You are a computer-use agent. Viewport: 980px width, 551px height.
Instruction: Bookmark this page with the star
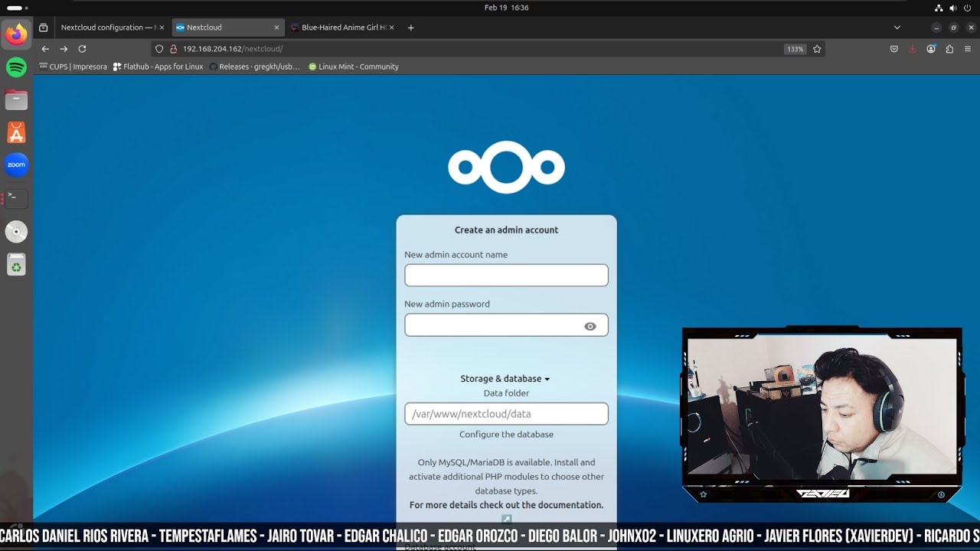click(817, 49)
